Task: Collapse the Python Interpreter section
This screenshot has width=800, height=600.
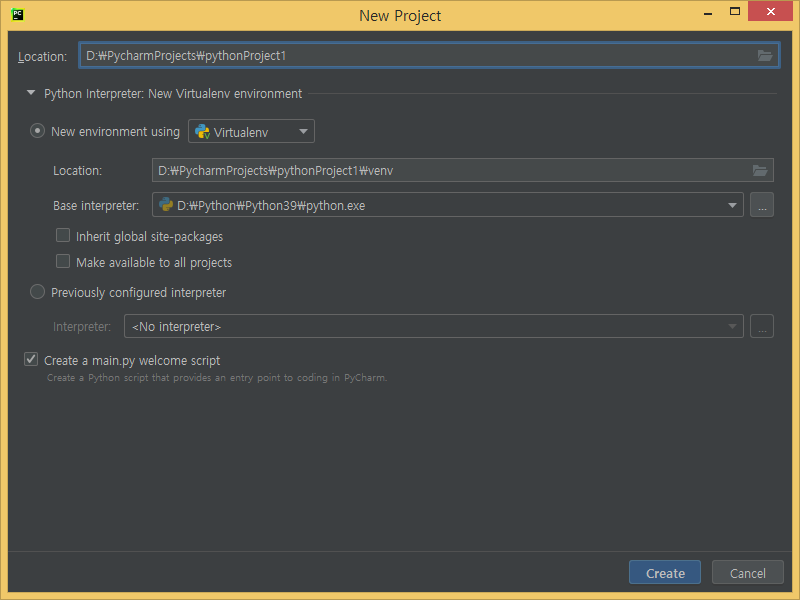Action: (x=31, y=93)
